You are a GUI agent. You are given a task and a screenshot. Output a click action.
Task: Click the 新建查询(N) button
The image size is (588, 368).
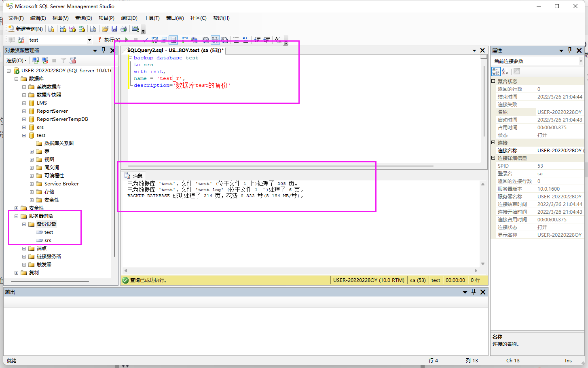pyautogui.click(x=26, y=29)
